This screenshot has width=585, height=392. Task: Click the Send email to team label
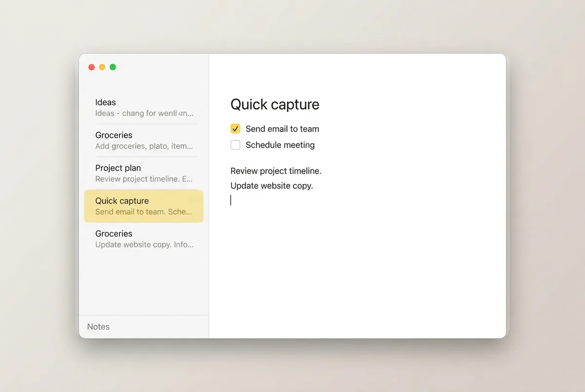(x=282, y=129)
